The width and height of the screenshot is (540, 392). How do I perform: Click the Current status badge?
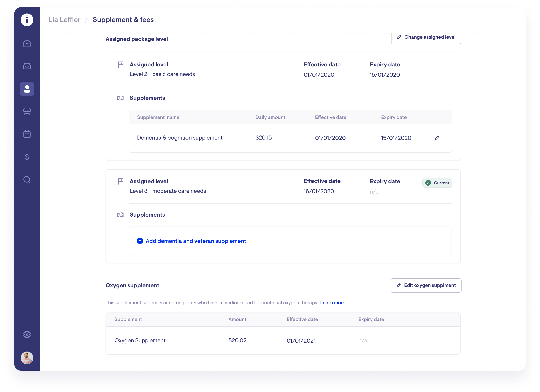[437, 183]
